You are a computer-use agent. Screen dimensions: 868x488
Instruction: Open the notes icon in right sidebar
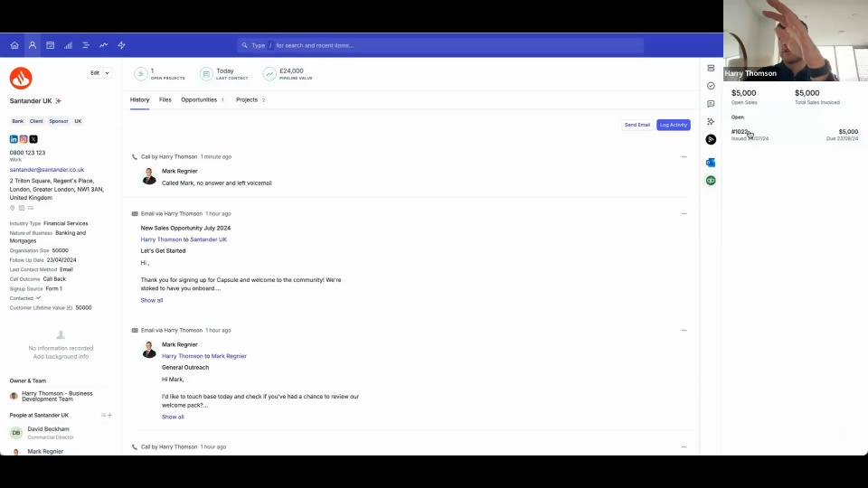(x=711, y=103)
